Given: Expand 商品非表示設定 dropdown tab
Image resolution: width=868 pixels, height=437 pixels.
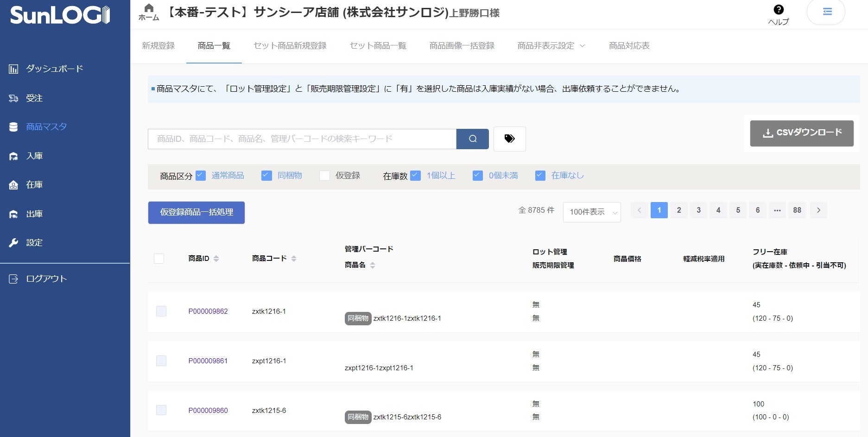Looking at the screenshot, I should point(551,46).
